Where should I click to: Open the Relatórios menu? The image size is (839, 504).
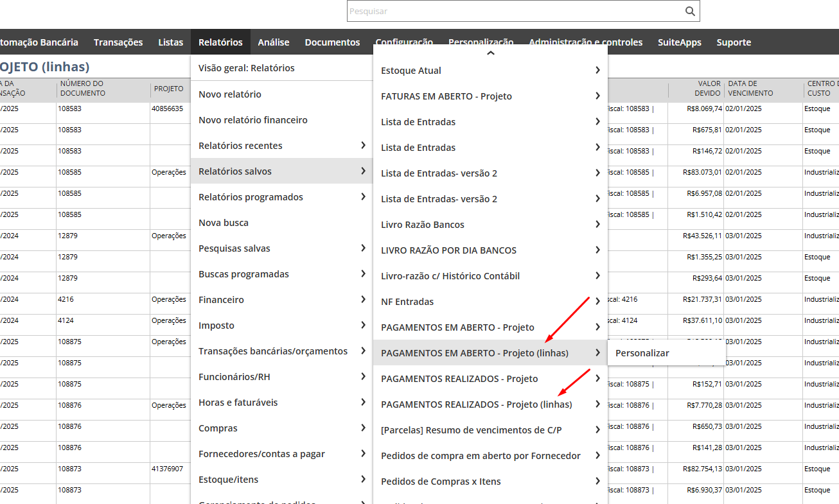pos(220,42)
